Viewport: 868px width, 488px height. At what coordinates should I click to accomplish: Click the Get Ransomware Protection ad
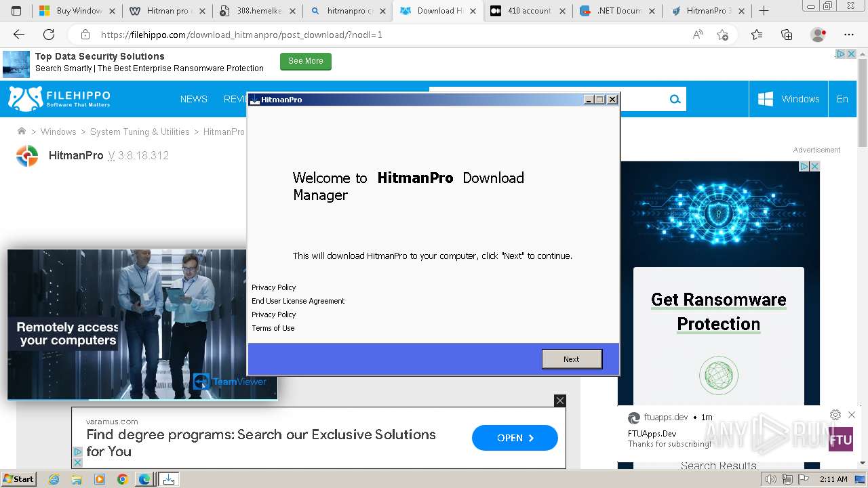(x=719, y=312)
